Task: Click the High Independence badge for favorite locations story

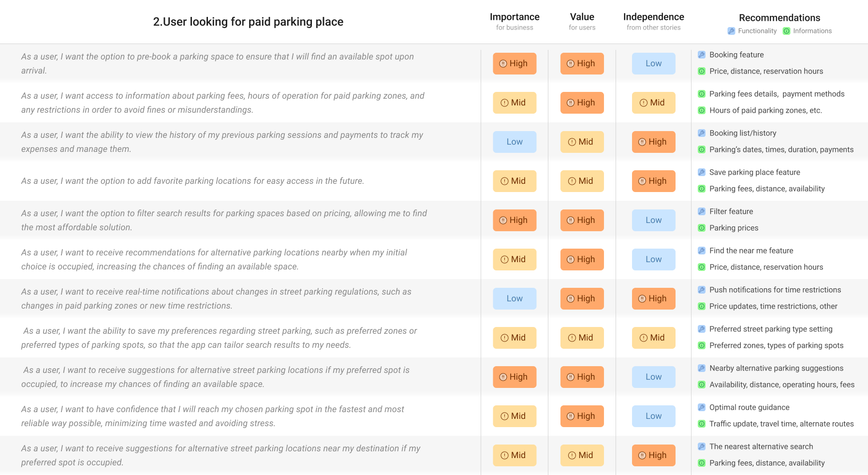Action: [x=653, y=181]
